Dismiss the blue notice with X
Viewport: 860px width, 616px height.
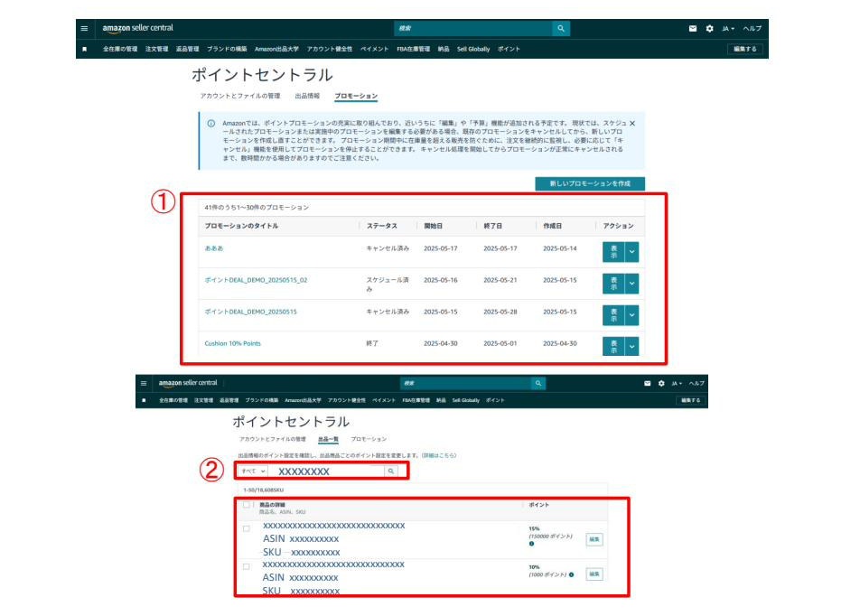632,124
